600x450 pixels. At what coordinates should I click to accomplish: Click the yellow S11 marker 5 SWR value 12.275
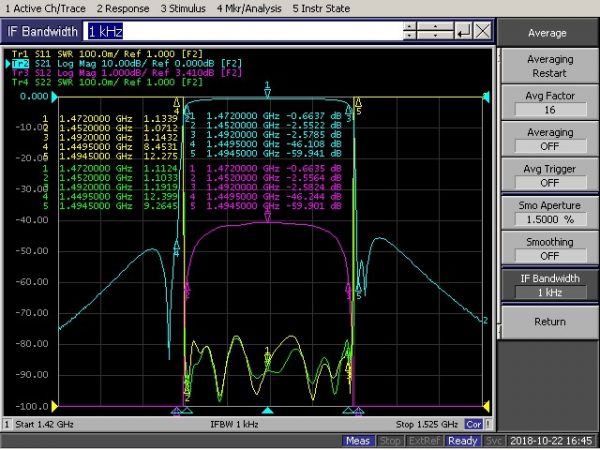[x=161, y=156]
